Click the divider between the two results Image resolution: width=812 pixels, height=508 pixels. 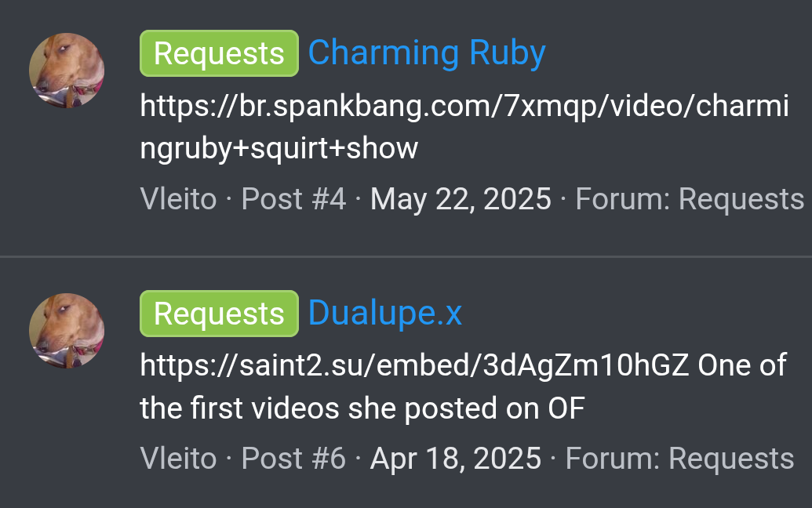click(406, 256)
